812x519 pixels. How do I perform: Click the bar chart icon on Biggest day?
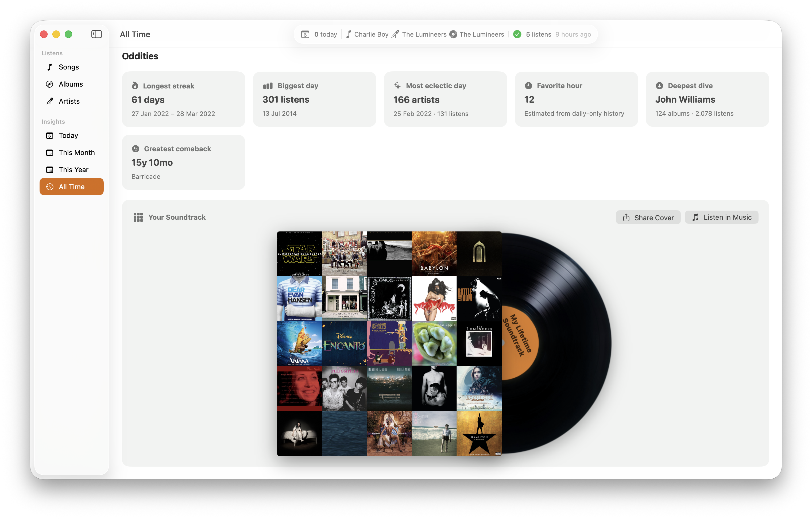click(x=268, y=86)
